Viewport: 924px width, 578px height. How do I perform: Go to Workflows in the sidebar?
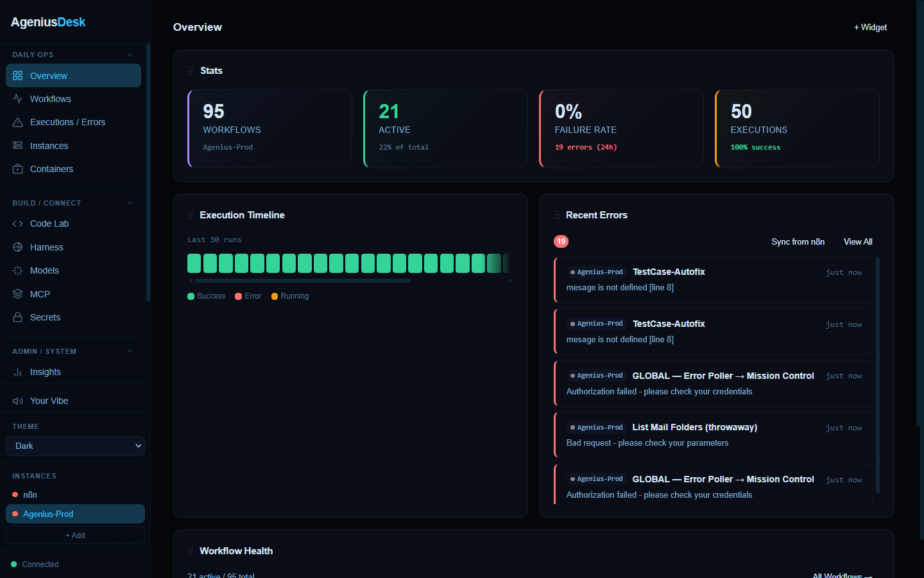coord(73,99)
